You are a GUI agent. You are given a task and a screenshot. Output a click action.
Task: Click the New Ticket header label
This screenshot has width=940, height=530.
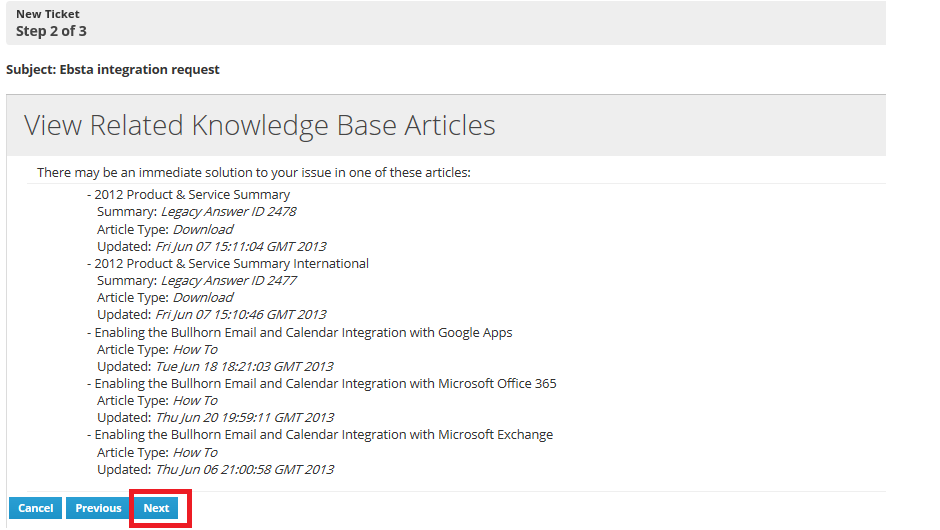pyautogui.click(x=48, y=14)
